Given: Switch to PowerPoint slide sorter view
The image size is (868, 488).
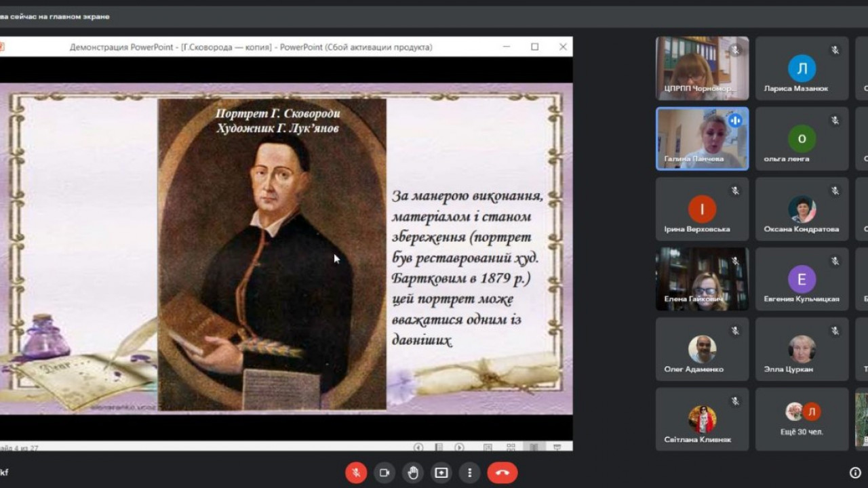Looking at the screenshot, I should coord(511,447).
